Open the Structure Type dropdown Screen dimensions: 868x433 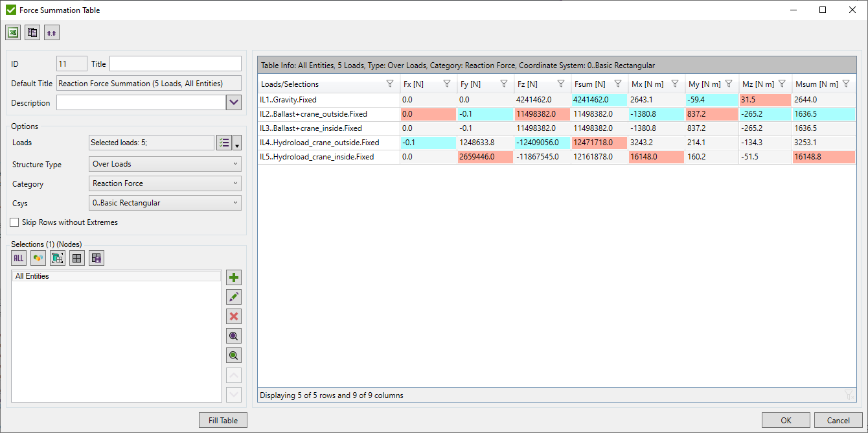pos(165,164)
